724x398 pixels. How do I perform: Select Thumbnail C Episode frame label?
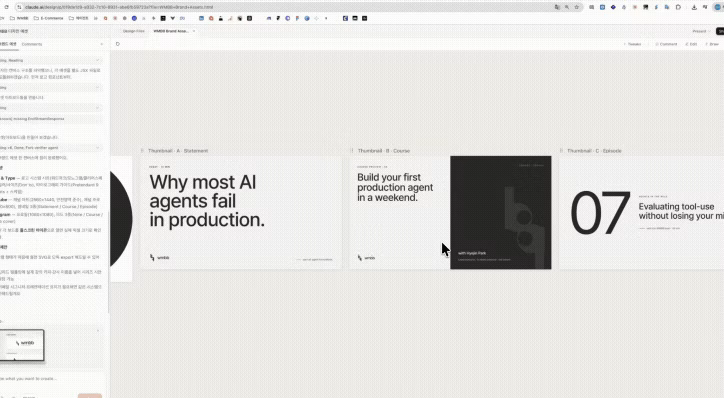[x=594, y=151]
